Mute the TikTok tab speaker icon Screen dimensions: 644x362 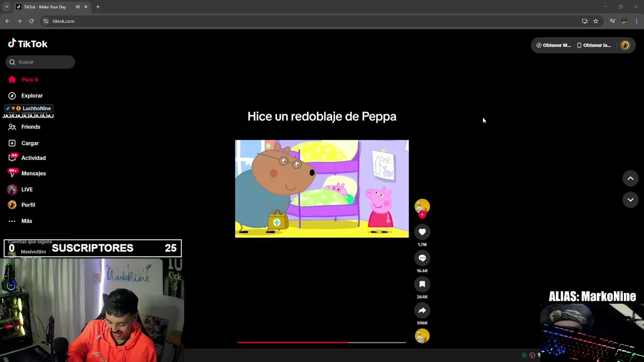pyautogui.click(x=77, y=7)
